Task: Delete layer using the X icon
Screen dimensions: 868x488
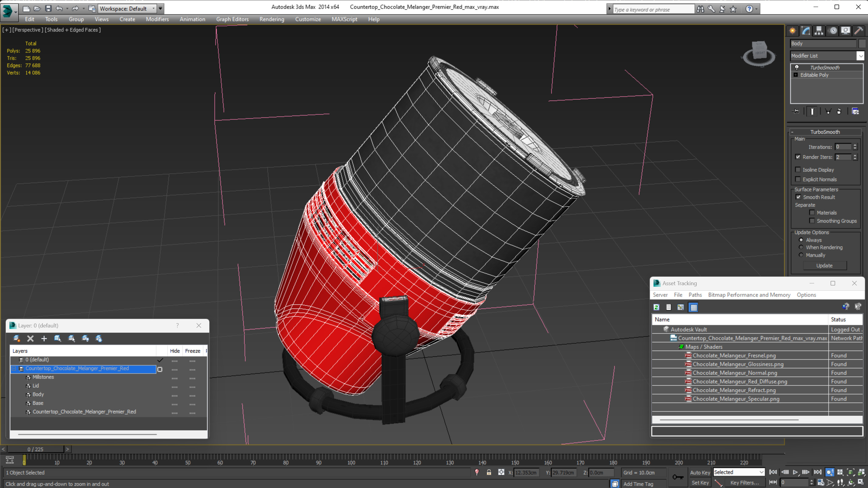Action: point(30,338)
